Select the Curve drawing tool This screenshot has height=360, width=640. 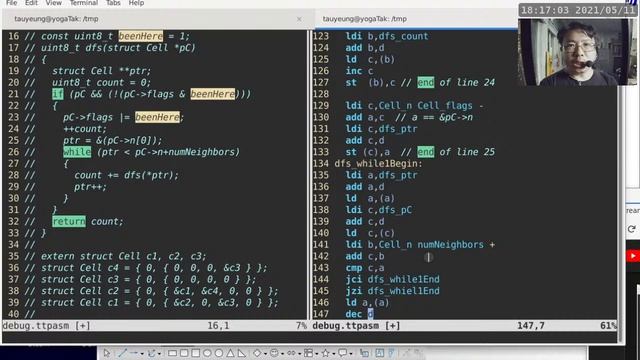(x=151, y=353)
